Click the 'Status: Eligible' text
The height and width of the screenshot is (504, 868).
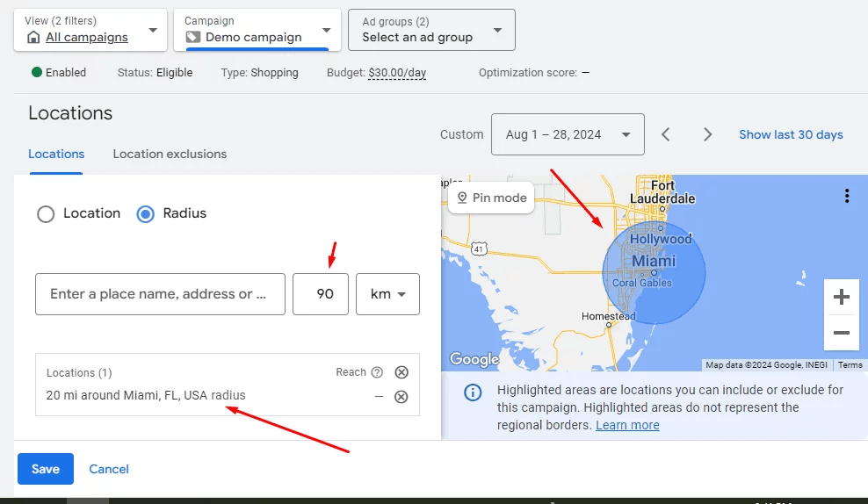(155, 73)
